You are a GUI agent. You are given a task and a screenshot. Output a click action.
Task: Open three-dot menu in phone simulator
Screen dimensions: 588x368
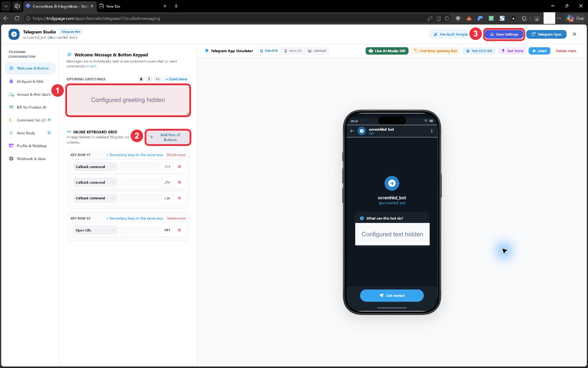(x=432, y=131)
